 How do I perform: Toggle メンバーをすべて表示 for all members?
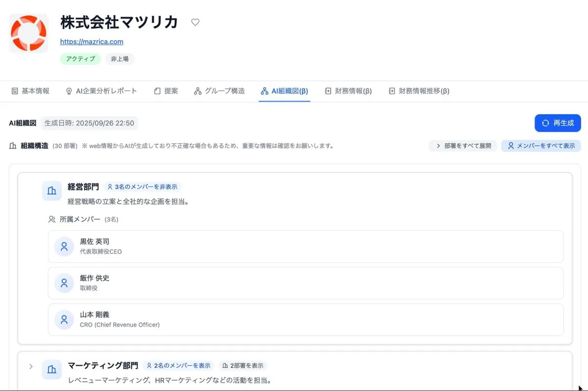tap(541, 146)
